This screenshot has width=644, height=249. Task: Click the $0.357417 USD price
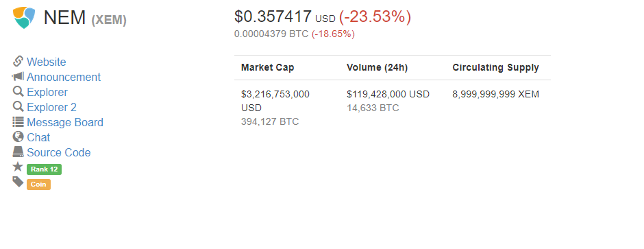(x=284, y=16)
